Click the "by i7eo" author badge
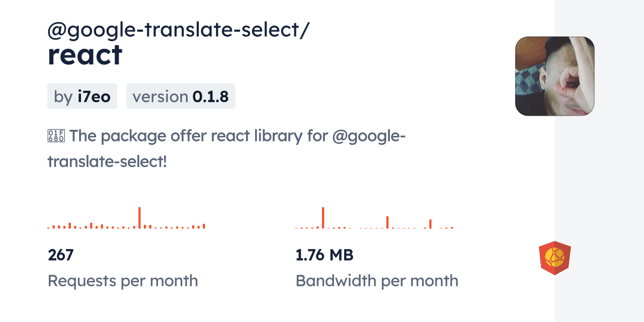This screenshot has height=322, width=644. point(82,96)
